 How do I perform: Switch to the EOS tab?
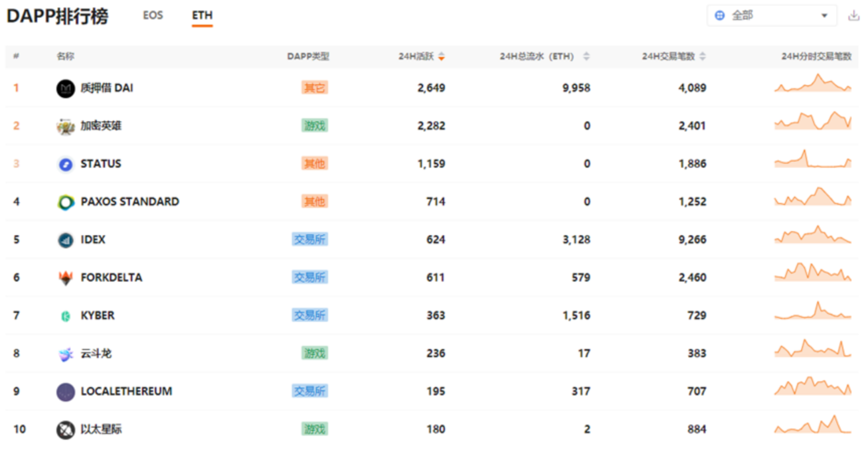pos(153,15)
